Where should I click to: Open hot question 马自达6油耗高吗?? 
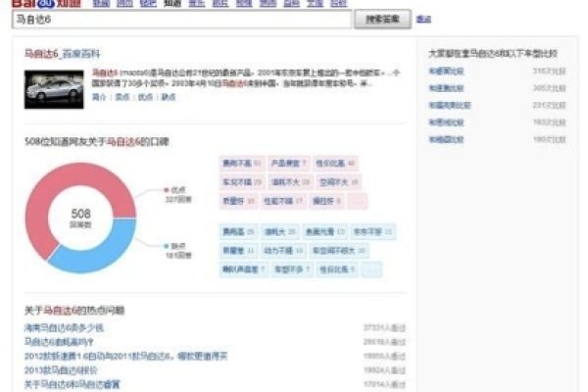(x=59, y=342)
